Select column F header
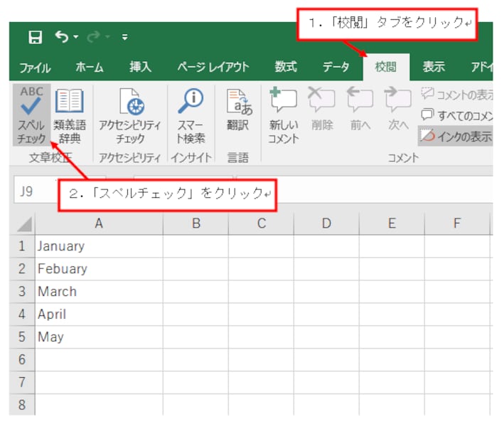 457,223
